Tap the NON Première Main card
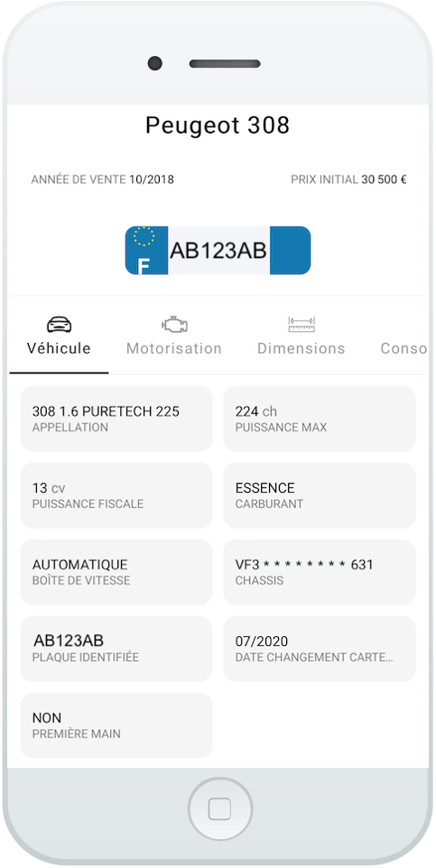Screen dimensions: 436x868 [x=116, y=725]
